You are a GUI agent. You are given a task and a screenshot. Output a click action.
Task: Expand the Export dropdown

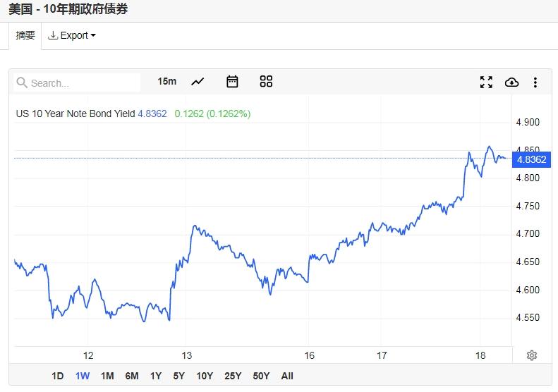coord(71,35)
